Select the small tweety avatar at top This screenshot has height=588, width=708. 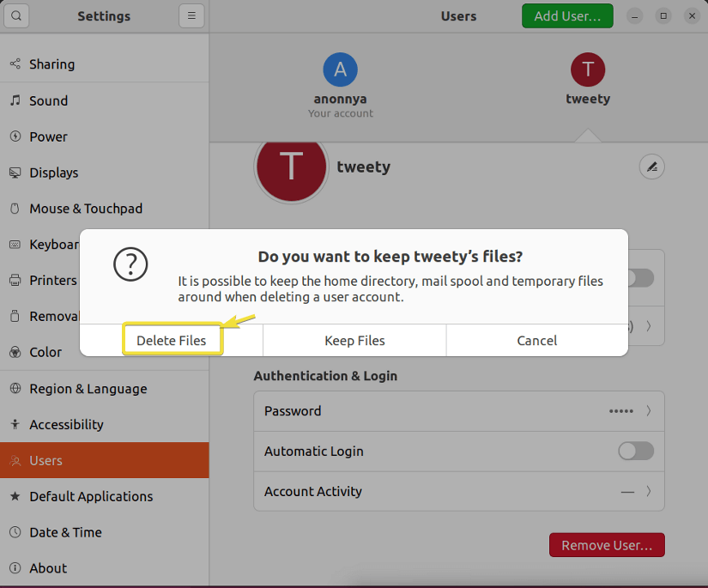tap(588, 70)
